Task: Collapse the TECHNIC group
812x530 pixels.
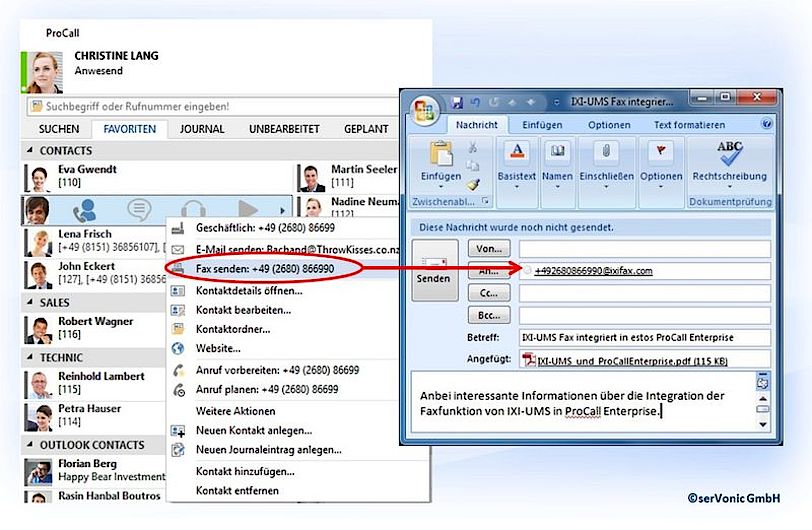Action: [x=30, y=357]
